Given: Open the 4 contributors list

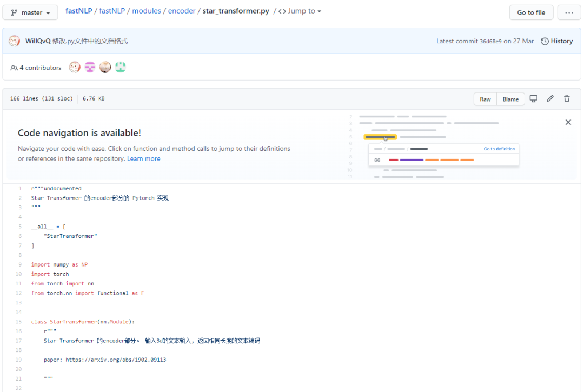Looking at the screenshot, I should tap(36, 68).
